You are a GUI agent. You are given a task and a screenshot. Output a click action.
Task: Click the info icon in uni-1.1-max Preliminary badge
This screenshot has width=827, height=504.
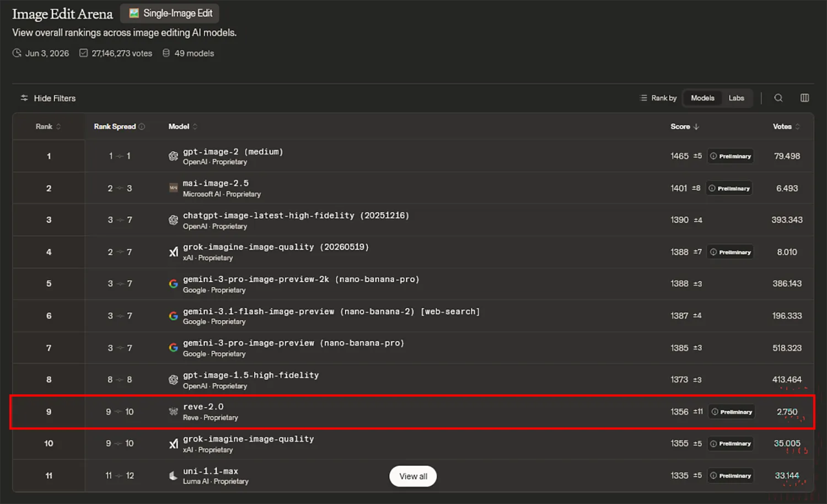click(x=713, y=476)
